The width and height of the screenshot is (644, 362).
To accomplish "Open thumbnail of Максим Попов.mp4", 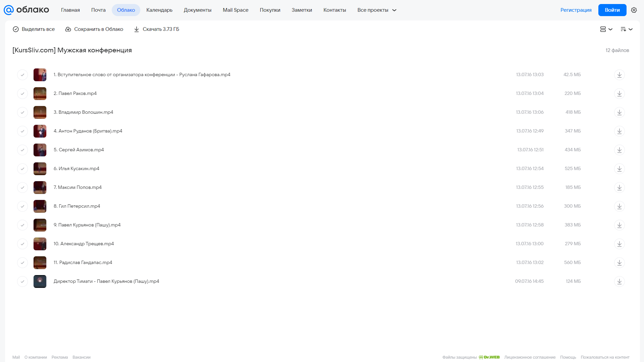I will [40, 188].
